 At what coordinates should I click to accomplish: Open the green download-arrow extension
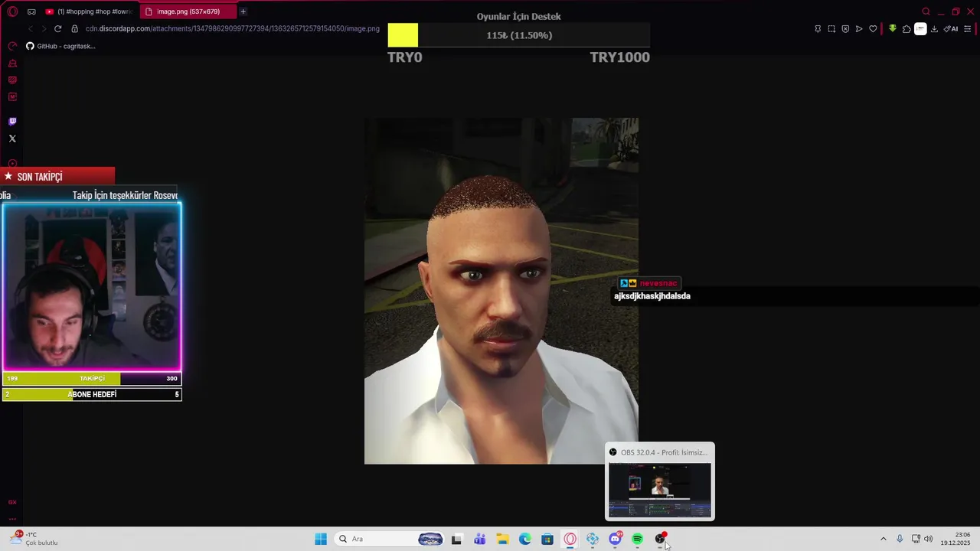click(x=893, y=29)
